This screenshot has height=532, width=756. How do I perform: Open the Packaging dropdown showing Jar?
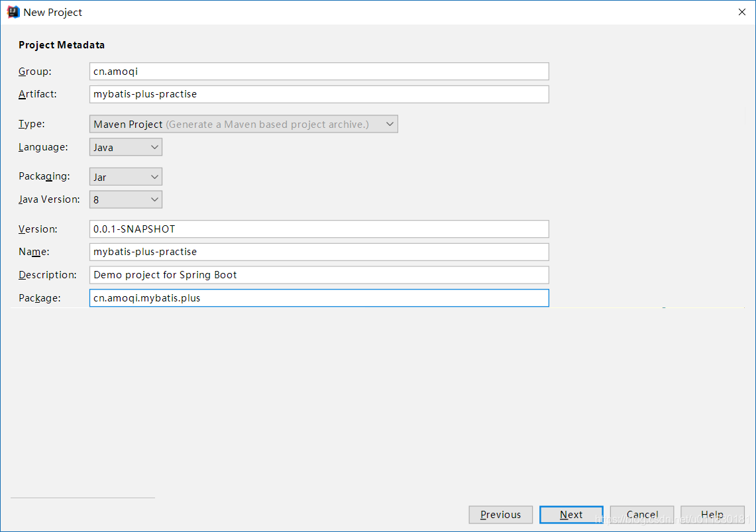(126, 177)
